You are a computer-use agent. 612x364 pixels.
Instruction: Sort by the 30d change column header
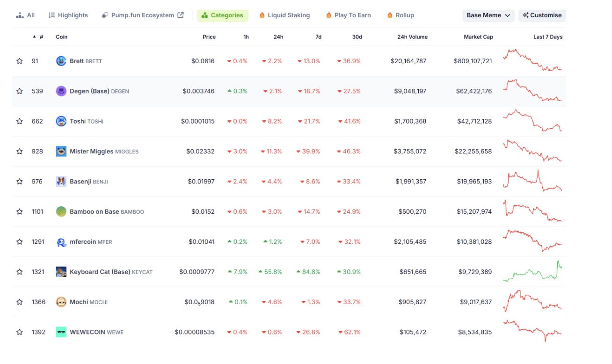[x=357, y=37]
